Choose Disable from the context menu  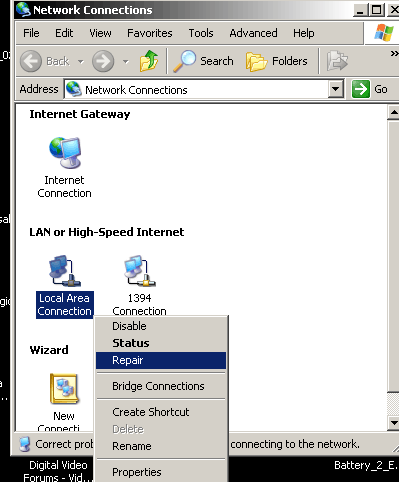click(x=161, y=326)
